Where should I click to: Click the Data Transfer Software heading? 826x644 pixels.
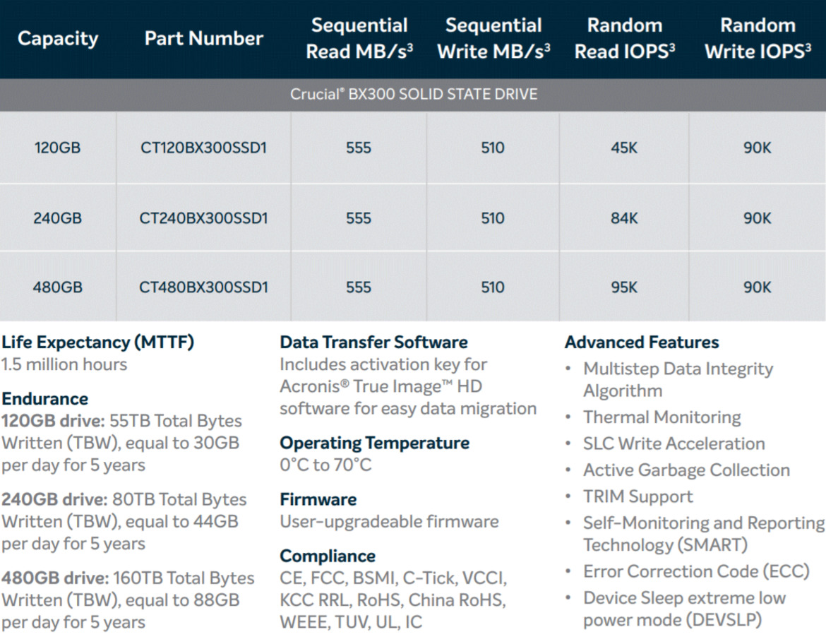pyautogui.click(x=374, y=342)
